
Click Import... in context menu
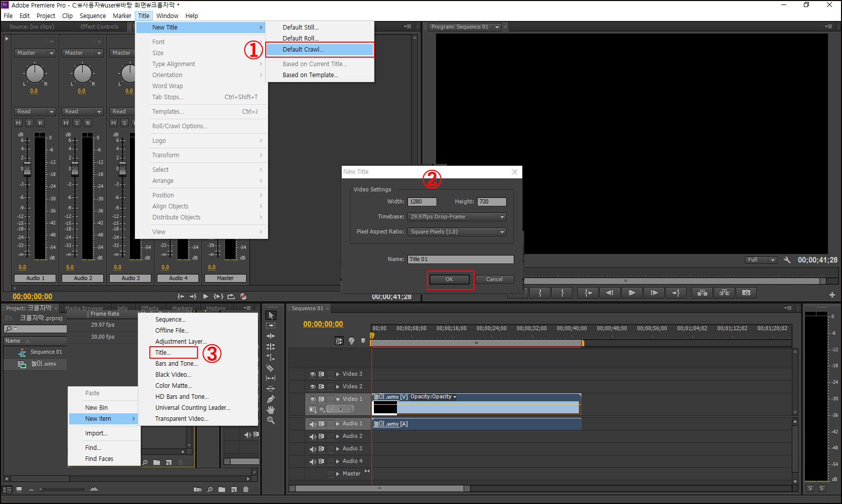[103, 433]
